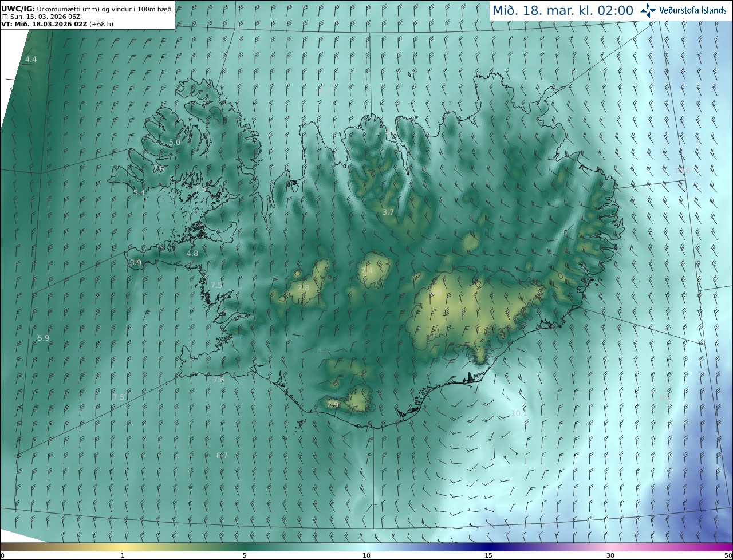
Task: Click the 4.4 value on the map
Action: [31, 60]
